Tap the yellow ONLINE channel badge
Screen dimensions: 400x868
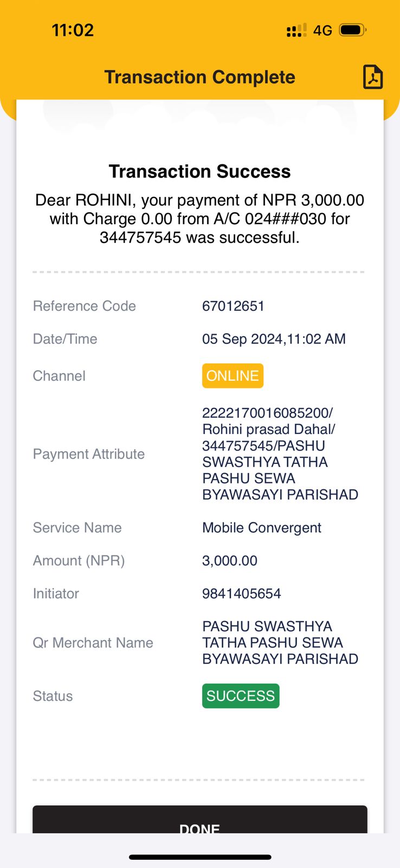click(233, 376)
